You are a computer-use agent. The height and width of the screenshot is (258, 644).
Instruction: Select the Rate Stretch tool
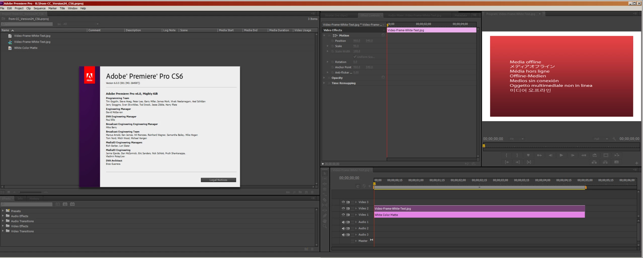tap(325, 195)
